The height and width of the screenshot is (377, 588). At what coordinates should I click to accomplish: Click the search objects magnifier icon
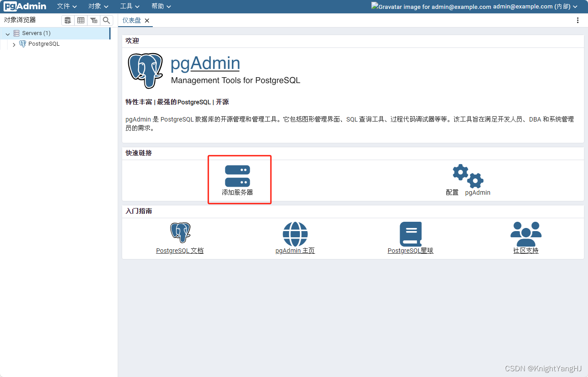pyautogui.click(x=106, y=20)
